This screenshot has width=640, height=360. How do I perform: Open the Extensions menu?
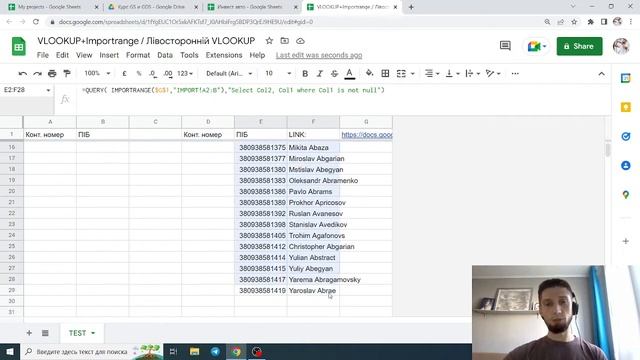[x=224, y=55]
